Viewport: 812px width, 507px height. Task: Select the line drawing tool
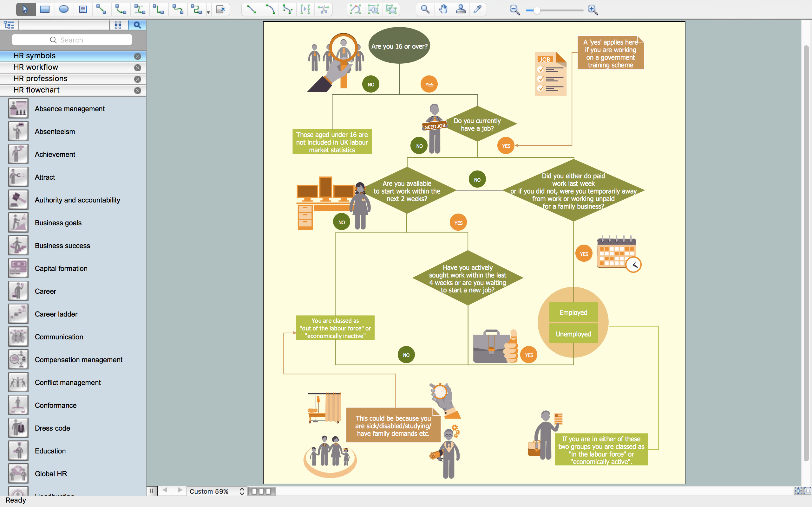point(251,10)
